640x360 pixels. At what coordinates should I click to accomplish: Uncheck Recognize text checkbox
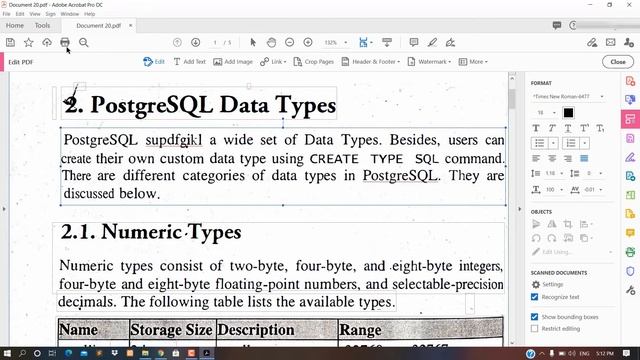534,297
